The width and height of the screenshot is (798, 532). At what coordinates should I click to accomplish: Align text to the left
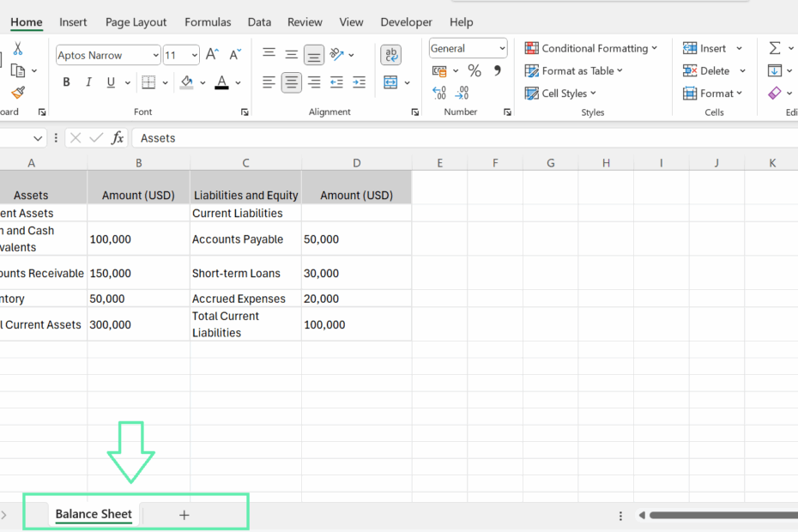tap(269, 82)
